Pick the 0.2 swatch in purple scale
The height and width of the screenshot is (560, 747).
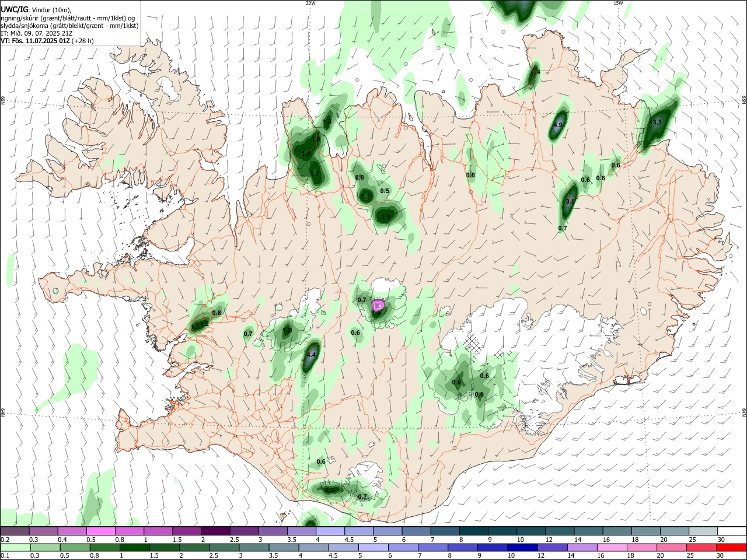point(15,531)
